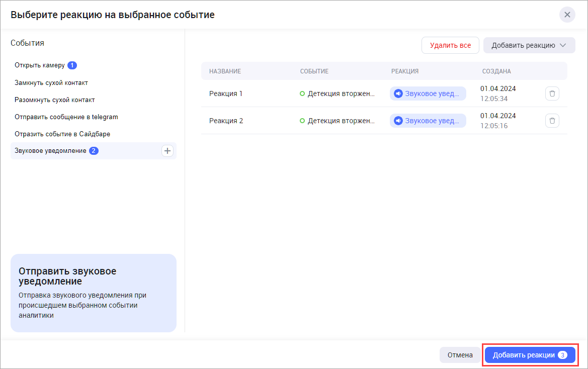588x369 pixels.
Task: Close the dialog with X icon
Action: pyautogui.click(x=567, y=15)
